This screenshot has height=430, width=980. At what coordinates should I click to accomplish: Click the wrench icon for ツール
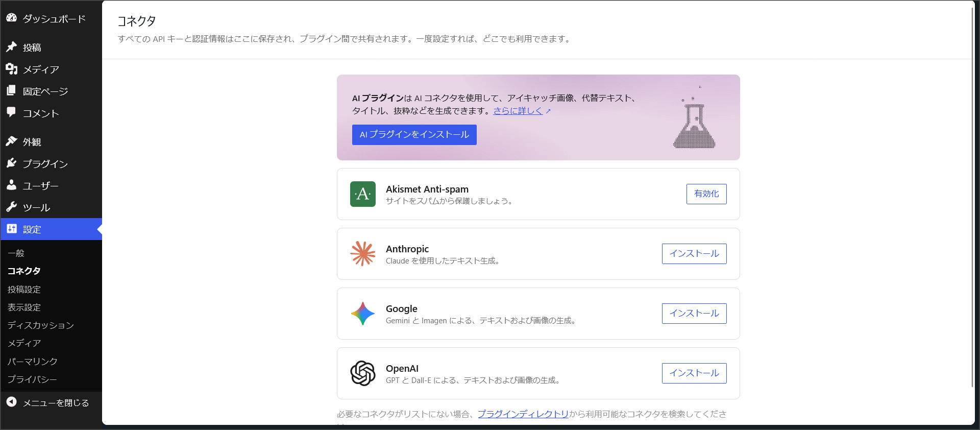pyautogui.click(x=11, y=207)
